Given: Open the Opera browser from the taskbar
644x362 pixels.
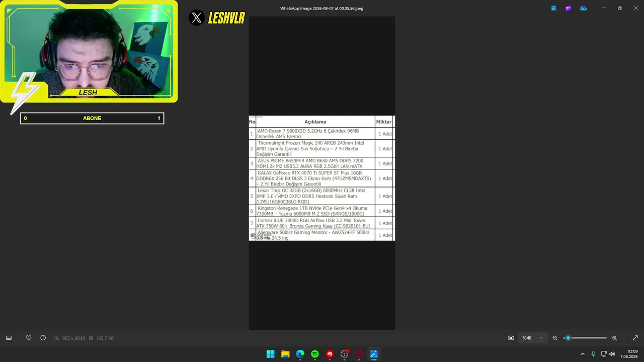Looking at the screenshot, I should [359, 354].
